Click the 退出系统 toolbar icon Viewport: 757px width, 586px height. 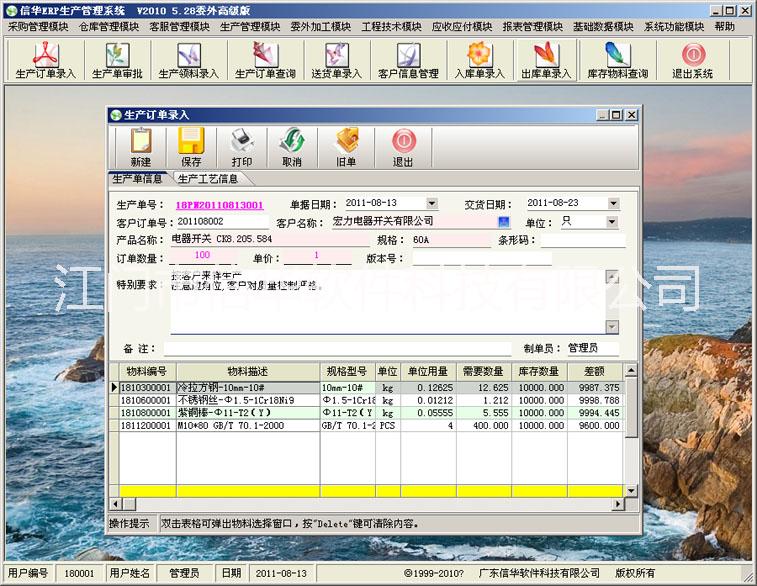coord(693,60)
